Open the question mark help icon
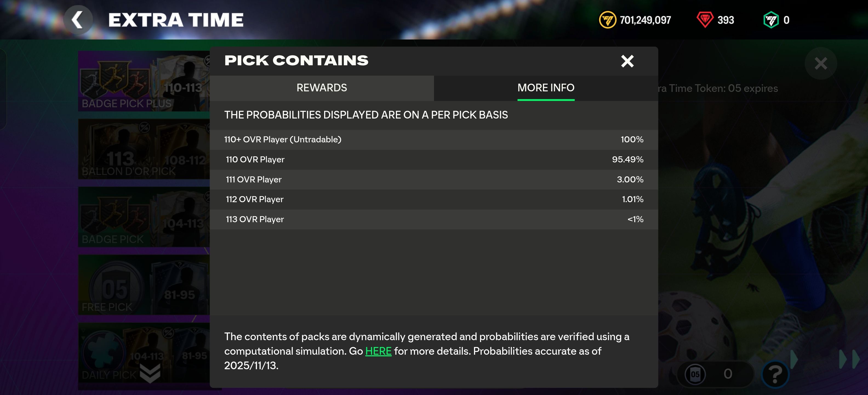This screenshot has height=395, width=868. click(775, 374)
